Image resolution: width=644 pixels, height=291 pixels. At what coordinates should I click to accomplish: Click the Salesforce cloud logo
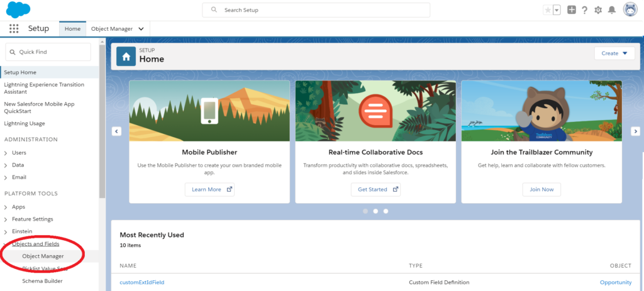pyautogui.click(x=18, y=9)
